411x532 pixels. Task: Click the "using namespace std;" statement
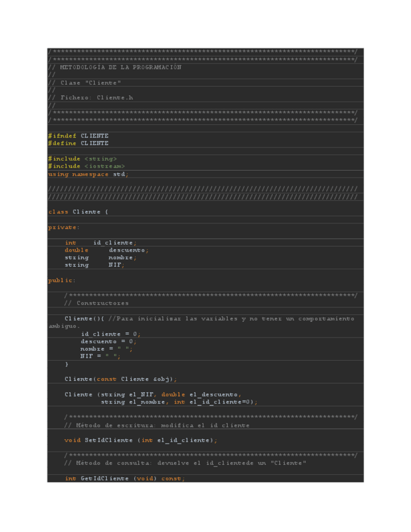[88, 174]
